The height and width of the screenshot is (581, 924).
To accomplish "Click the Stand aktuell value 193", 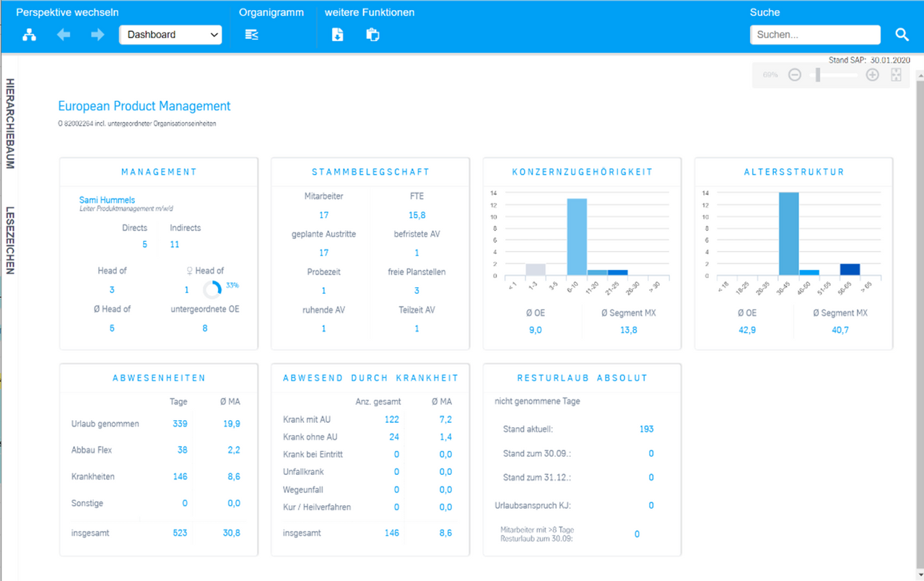I will pyautogui.click(x=646, y=429).
